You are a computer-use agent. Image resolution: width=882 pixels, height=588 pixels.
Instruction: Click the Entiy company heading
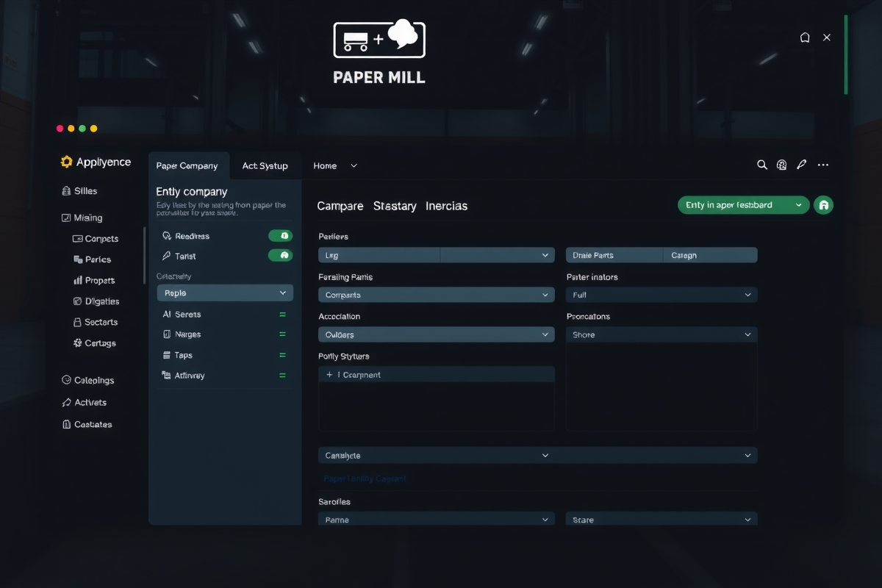tap(192, 191)
